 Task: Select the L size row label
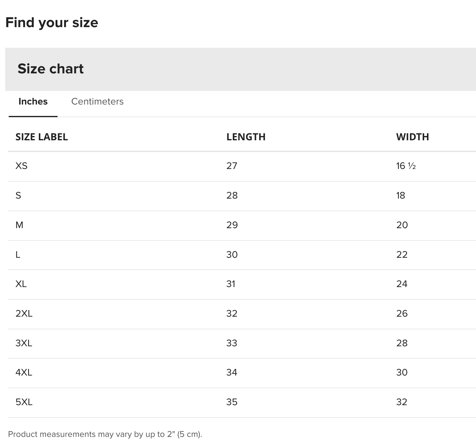(x=18, y=255)
